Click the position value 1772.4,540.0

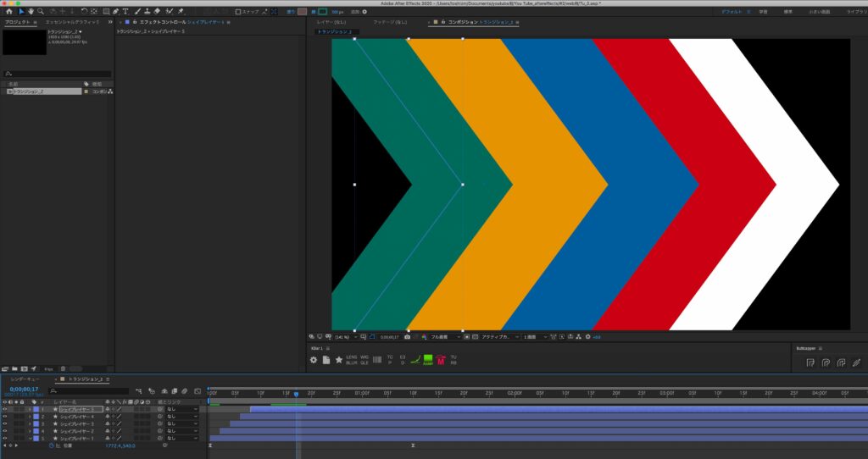(120, 445)
